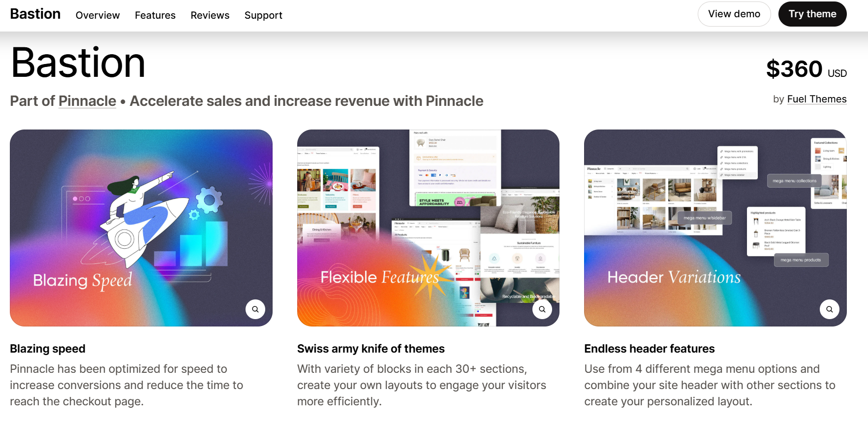The image size is (868, 424).
Task: Zoom the Blazing Speed image with magnifier icon
Action: coord(255,309)
